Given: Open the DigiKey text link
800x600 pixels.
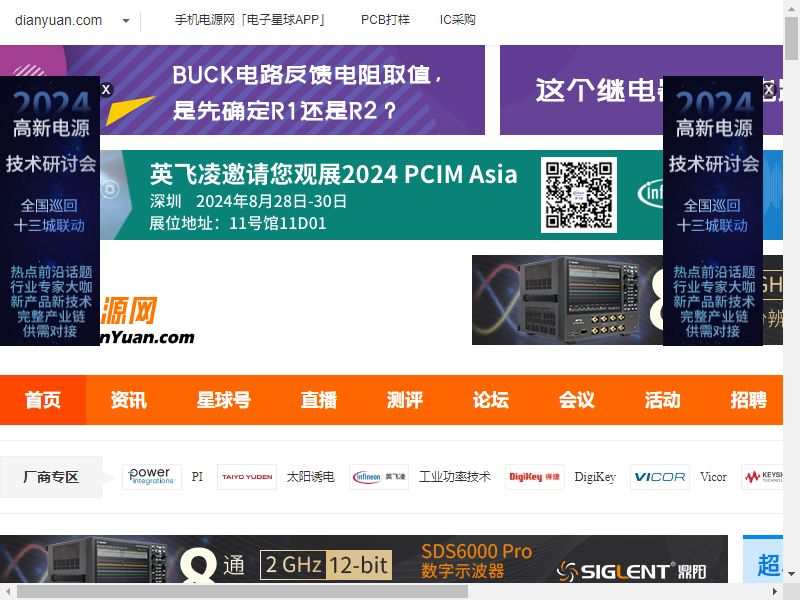Looking at the screenshot, I should tap(595, 477).
